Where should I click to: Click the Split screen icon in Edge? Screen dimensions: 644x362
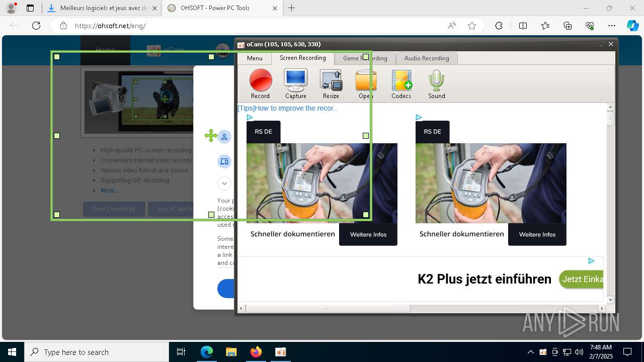coord(523,26)
